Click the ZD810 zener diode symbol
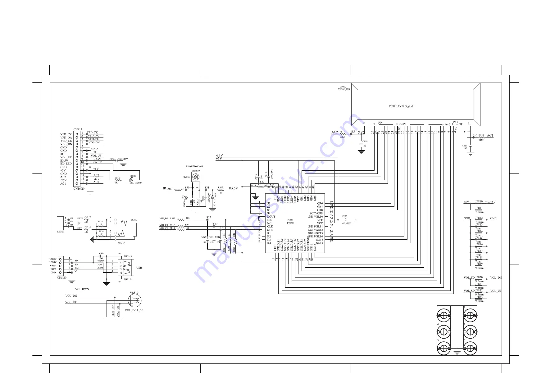The width and height of the screenshot is (555, 392). pyautogui.click(x=186, y=198)
